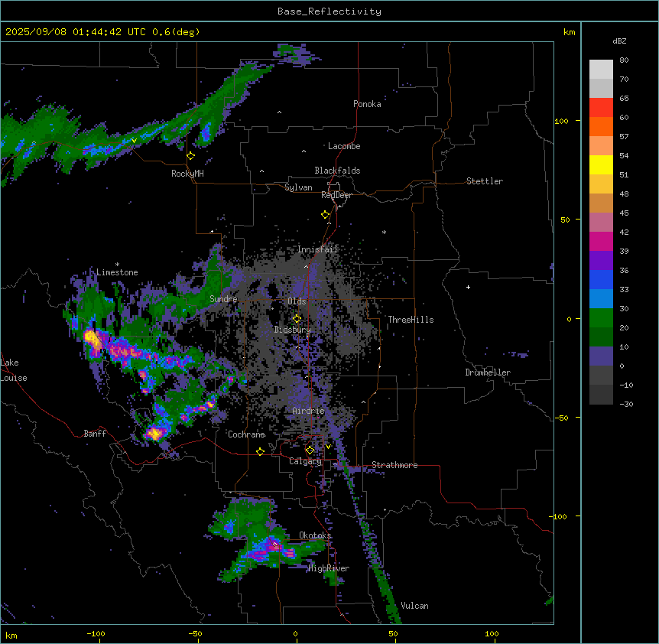Screen dimensions: 659x644
Task: Click the Didsbury town label
Action: [x=292, y=330]
